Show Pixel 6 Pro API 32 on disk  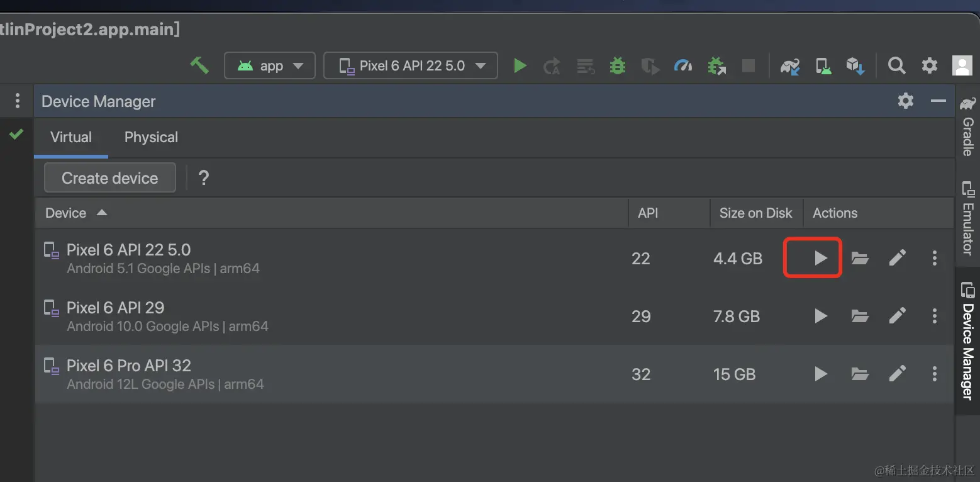[860, 374]
